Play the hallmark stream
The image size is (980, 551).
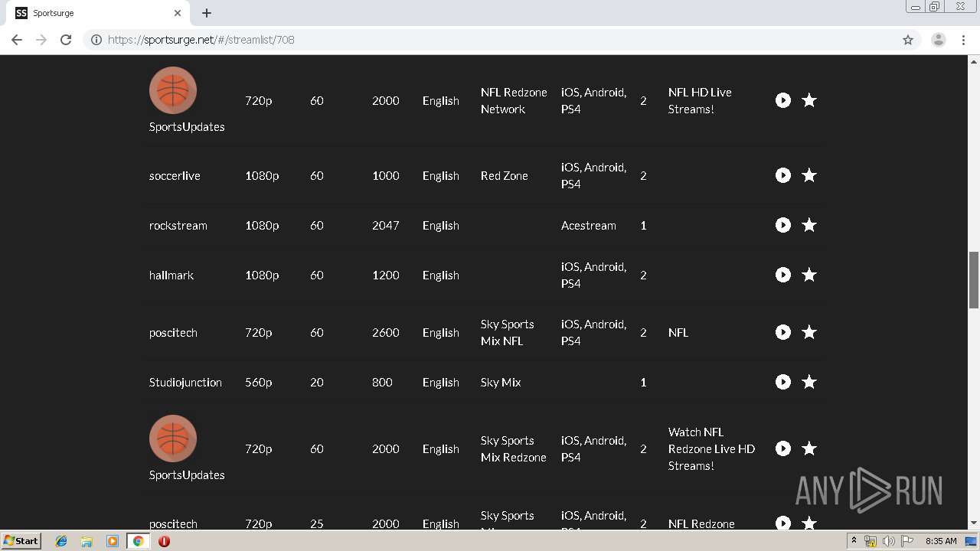782,275
